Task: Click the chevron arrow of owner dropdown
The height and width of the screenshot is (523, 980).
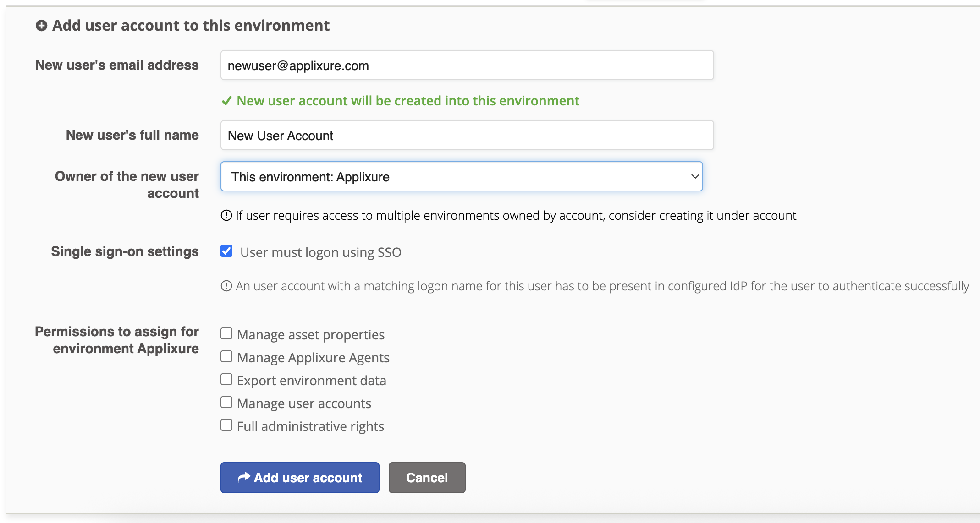Action: [x=695, y=176]
